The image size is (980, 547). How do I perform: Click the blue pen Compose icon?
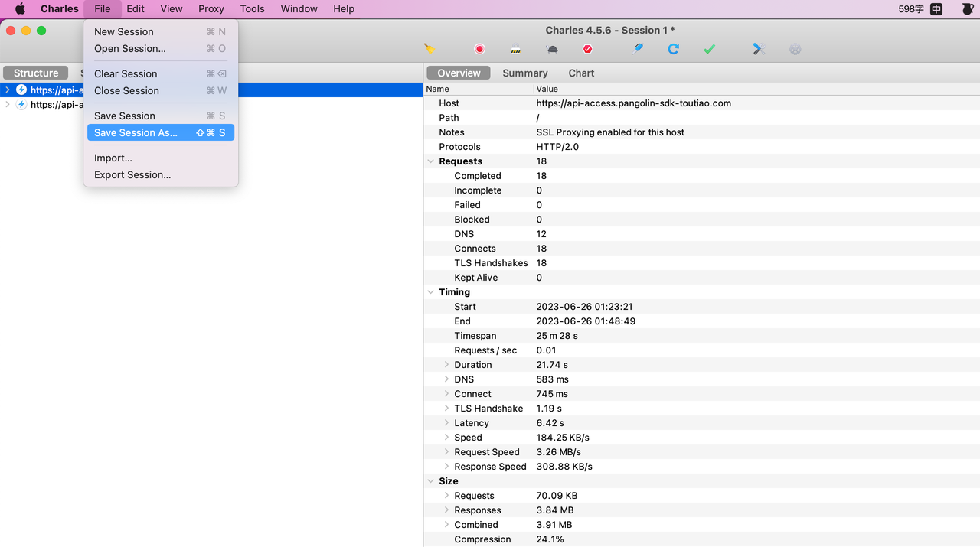(637, 49)
